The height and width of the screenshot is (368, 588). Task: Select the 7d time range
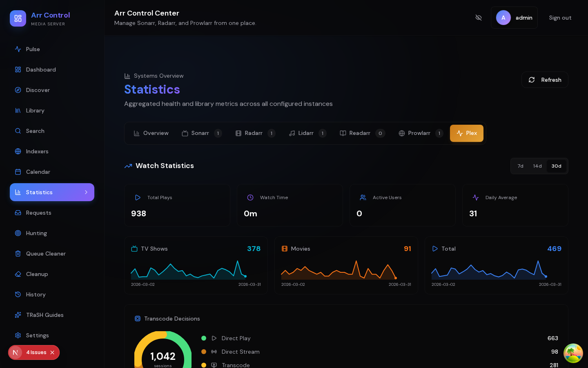(520, 166)
